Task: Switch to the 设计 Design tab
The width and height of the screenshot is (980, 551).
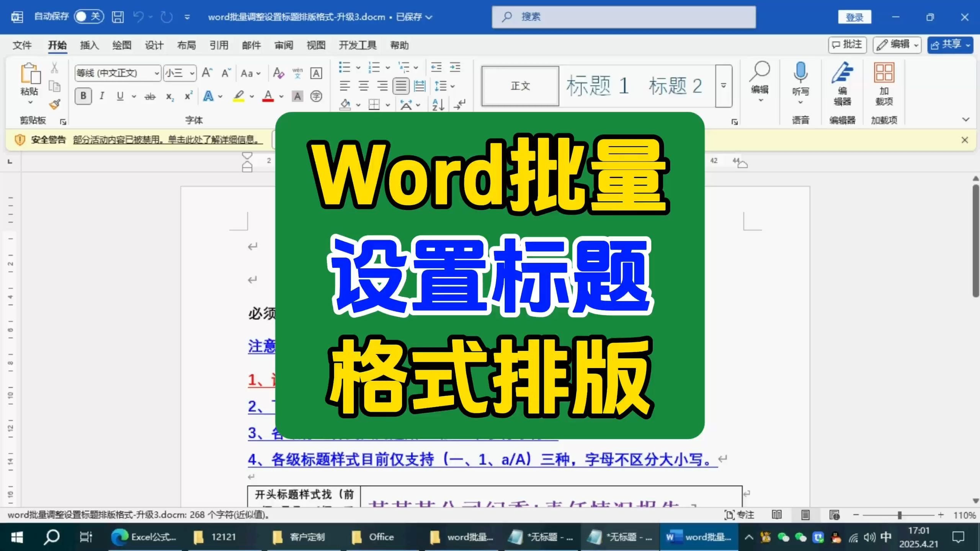Action: (x=154, y=45)
